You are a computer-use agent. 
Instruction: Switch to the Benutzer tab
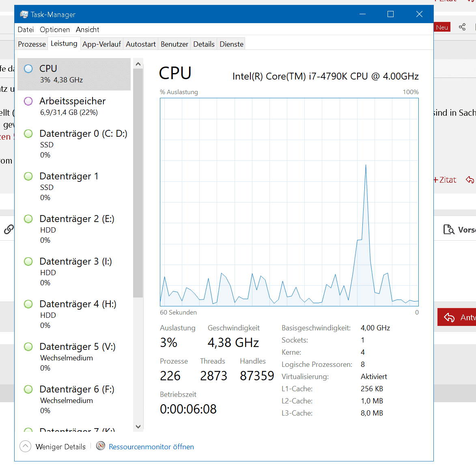tap(174, 44)
